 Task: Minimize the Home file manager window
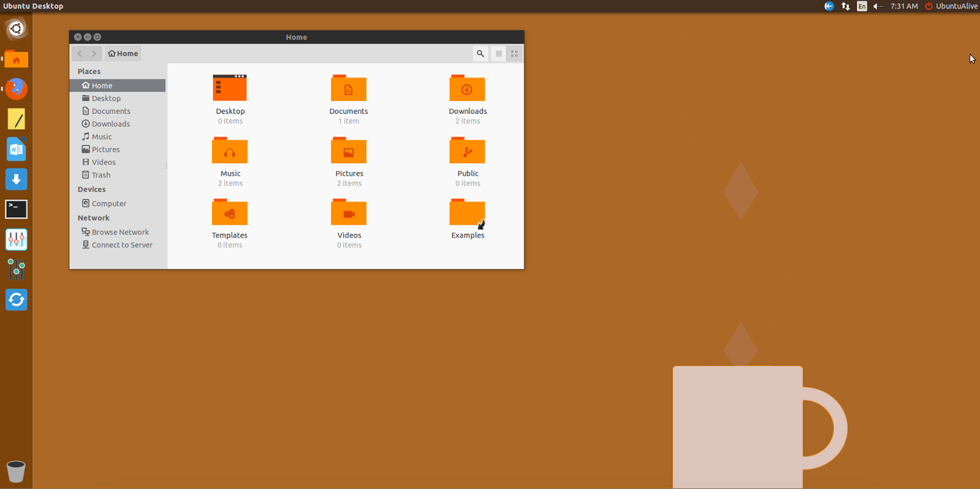88,37
